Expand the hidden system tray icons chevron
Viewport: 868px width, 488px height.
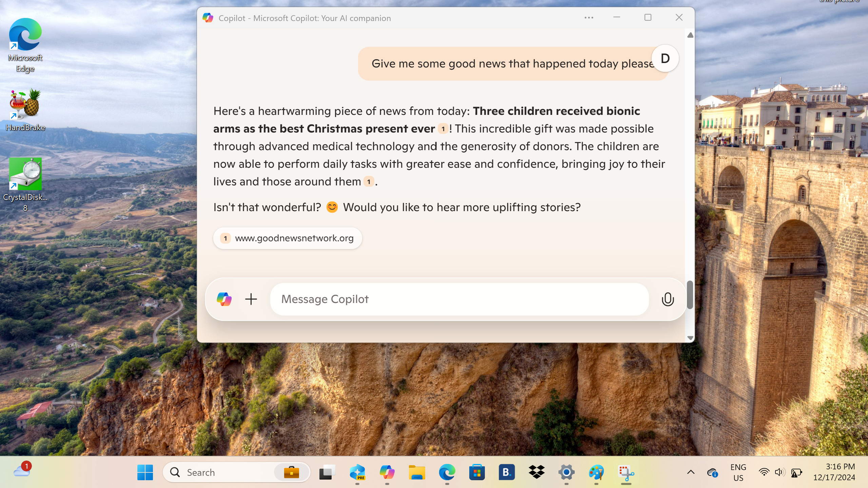(691, 472)
